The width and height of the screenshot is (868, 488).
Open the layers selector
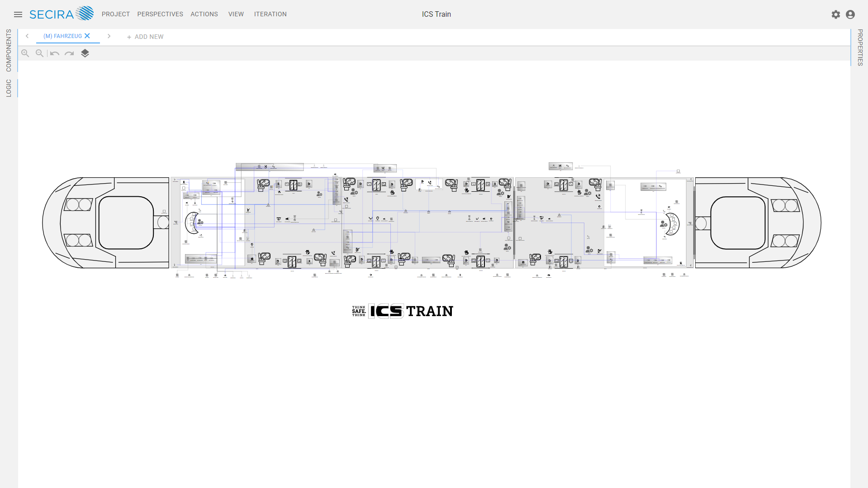pyautogui.click(x=85, y=53)
